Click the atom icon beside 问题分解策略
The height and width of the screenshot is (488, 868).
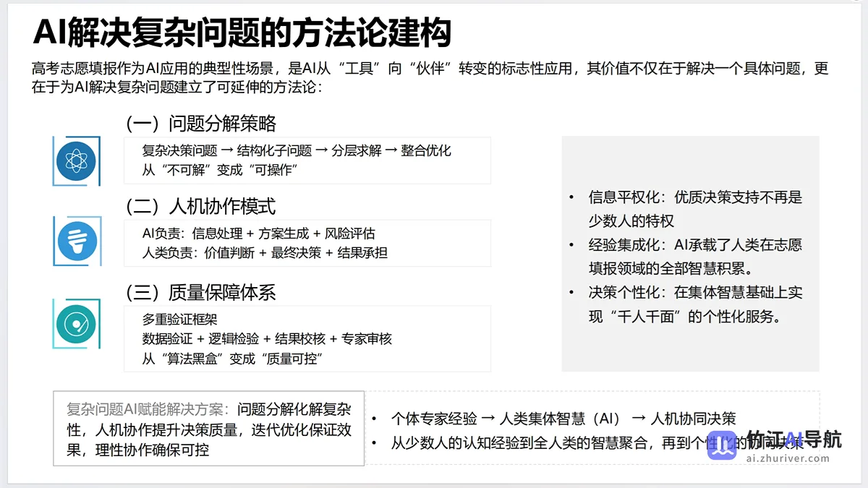point(77,160)
